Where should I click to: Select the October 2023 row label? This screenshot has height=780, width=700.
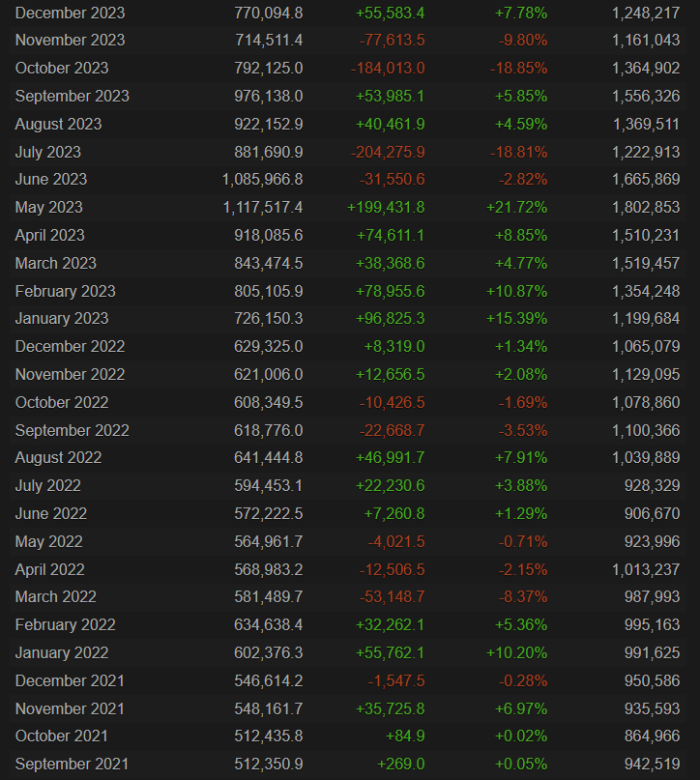click(x=62, y=69)
